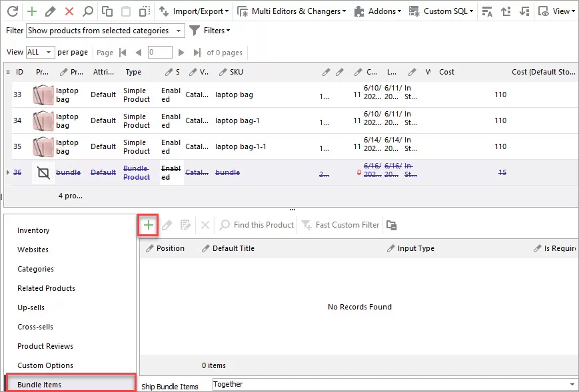579x392 pixels.
Task: Open the Multi Editors & Changers menu
Action: tap(291, 11)
